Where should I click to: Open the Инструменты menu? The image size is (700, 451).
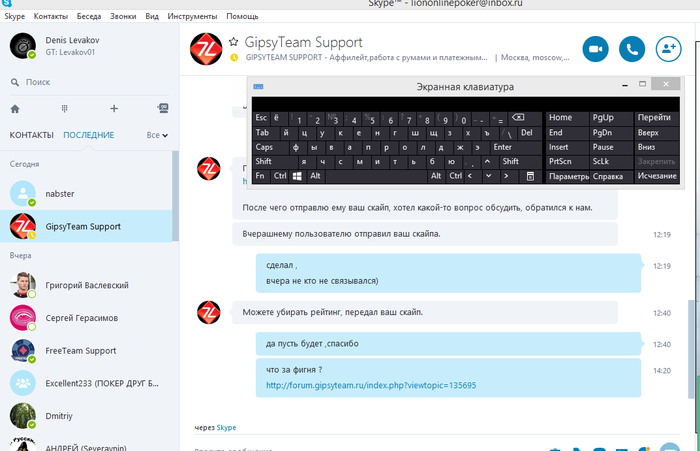tap(192, 16)
